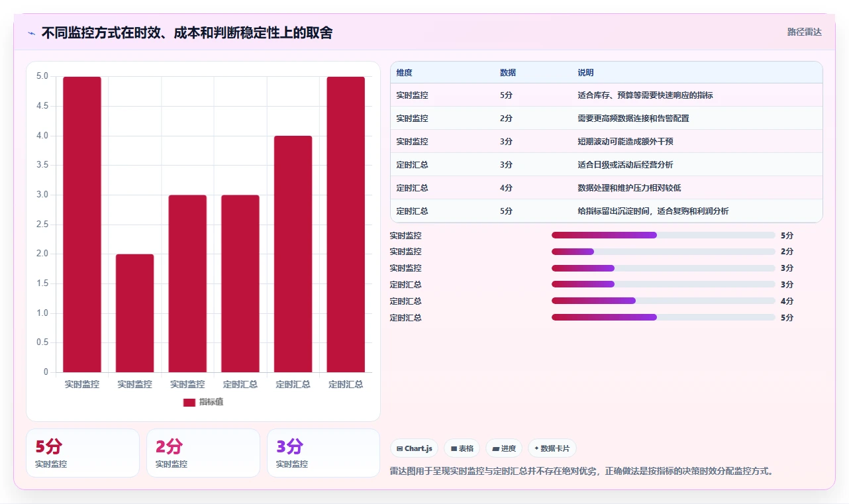The height and width of the screenshot is (504, 849).
Task: Select the 数据卡片 chip
Action: coord(552,448)
